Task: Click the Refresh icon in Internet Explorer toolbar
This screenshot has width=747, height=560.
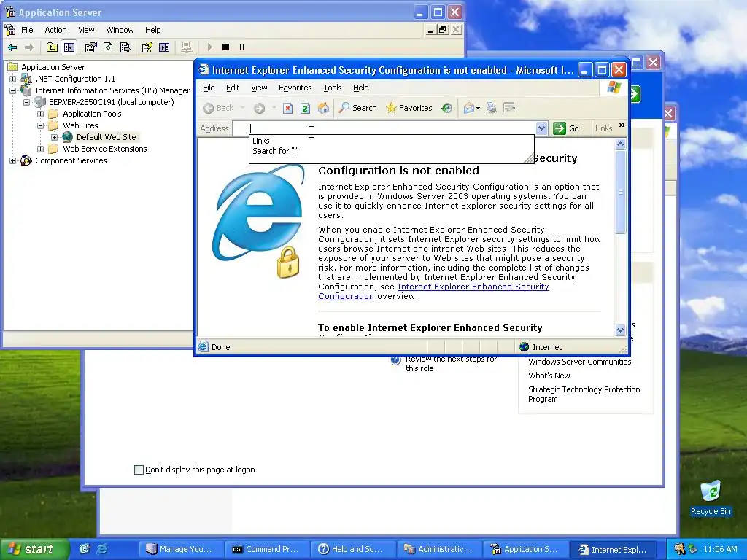Action: click(x=306, y=108)
